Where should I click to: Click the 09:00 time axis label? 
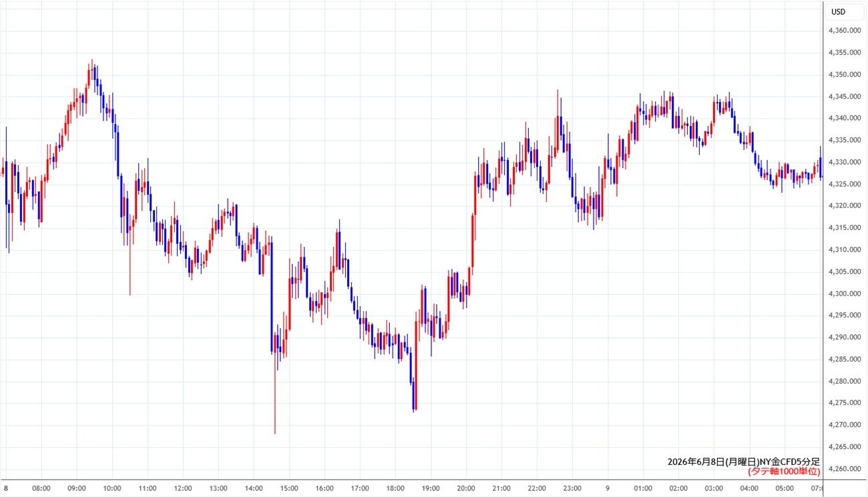point(77,488)
